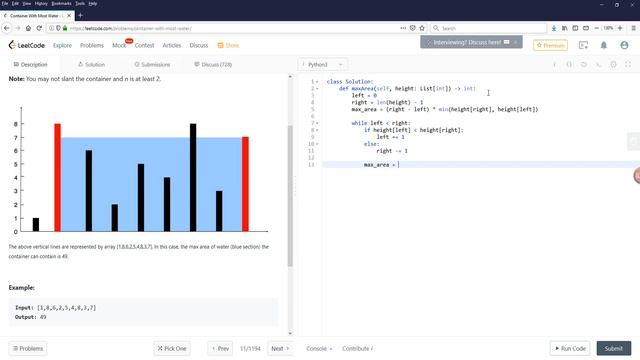This screenshot has height=360, width=640.
Task: Open the LeetCode playground icon
Action: (583, 45)
